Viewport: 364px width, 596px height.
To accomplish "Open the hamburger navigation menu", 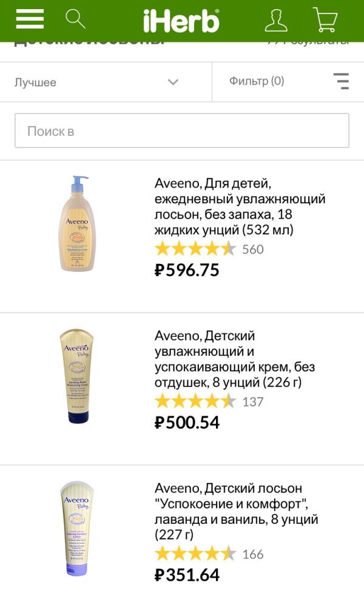I will (x=30, y=19).
